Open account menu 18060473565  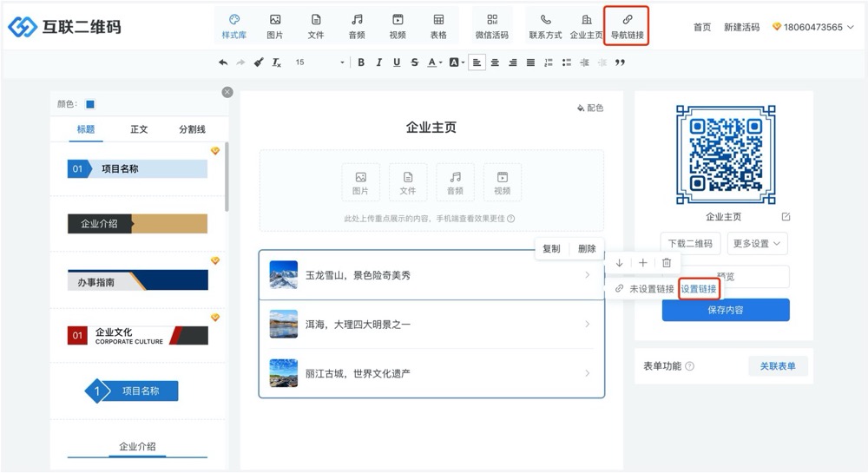point(812,27)
